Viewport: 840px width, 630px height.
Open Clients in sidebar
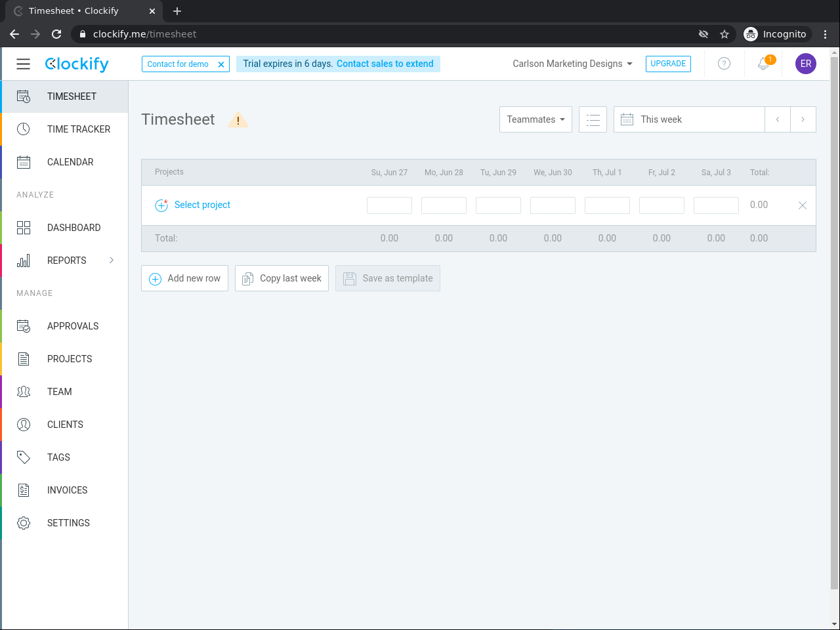64,425
